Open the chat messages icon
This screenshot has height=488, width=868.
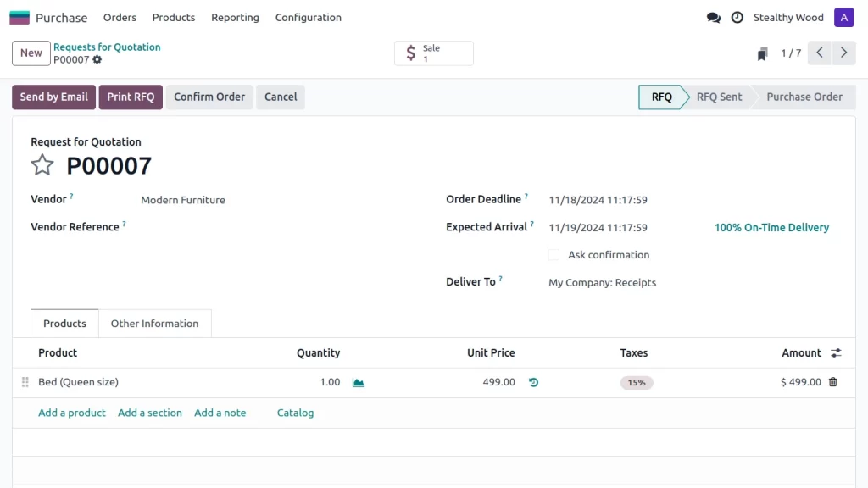714,18
